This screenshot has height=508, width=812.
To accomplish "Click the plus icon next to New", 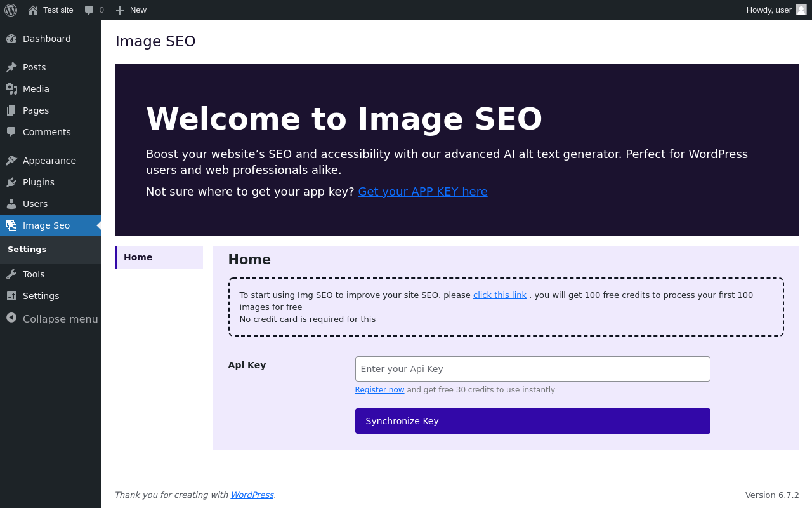I will 120,10.
